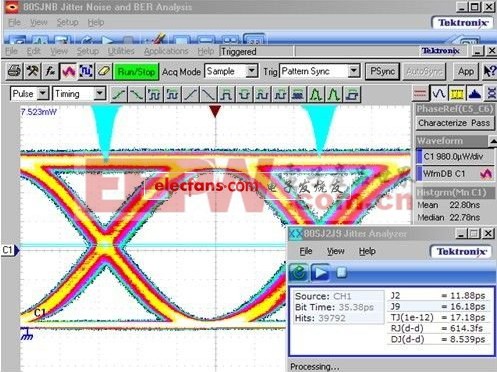Click the Mean 22.80ns readout
This screenshot has height=372, width=497.
[x=448, y=205]
